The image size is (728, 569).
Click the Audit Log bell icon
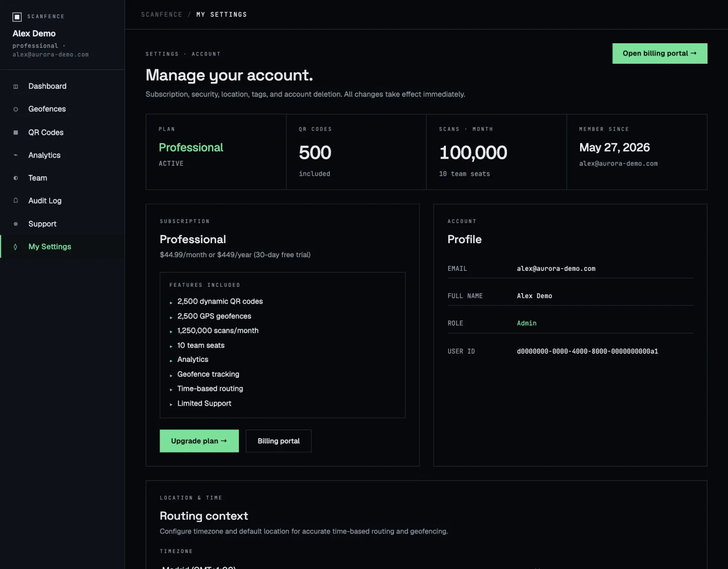[x=16, y=200]
